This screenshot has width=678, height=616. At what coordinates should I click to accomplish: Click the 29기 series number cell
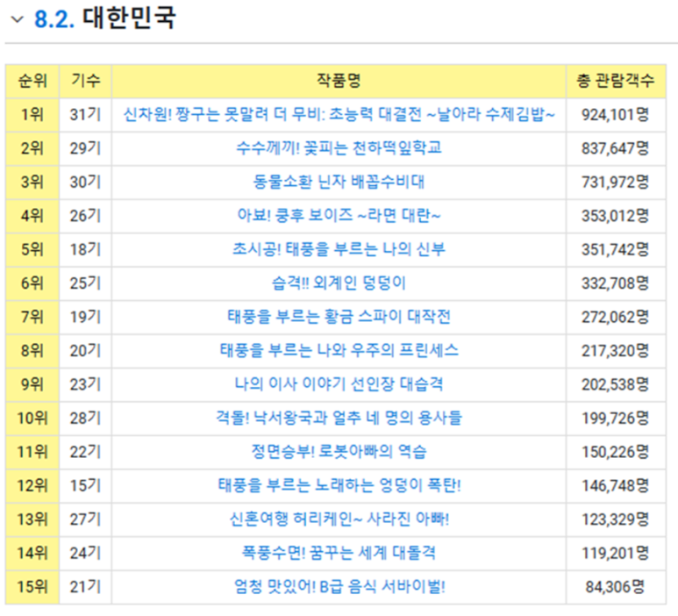tap(85, 148)
